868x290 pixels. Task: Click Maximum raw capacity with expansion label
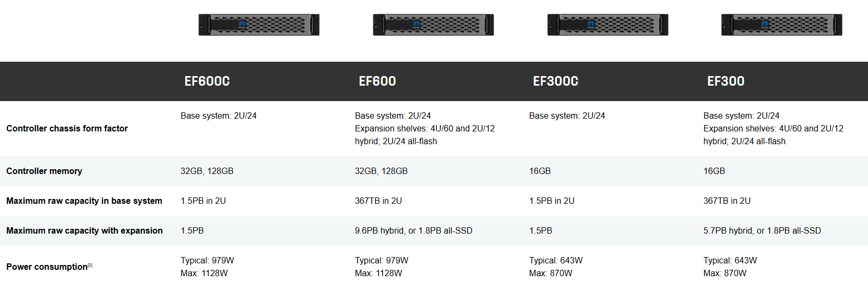[x=85, y=230]
